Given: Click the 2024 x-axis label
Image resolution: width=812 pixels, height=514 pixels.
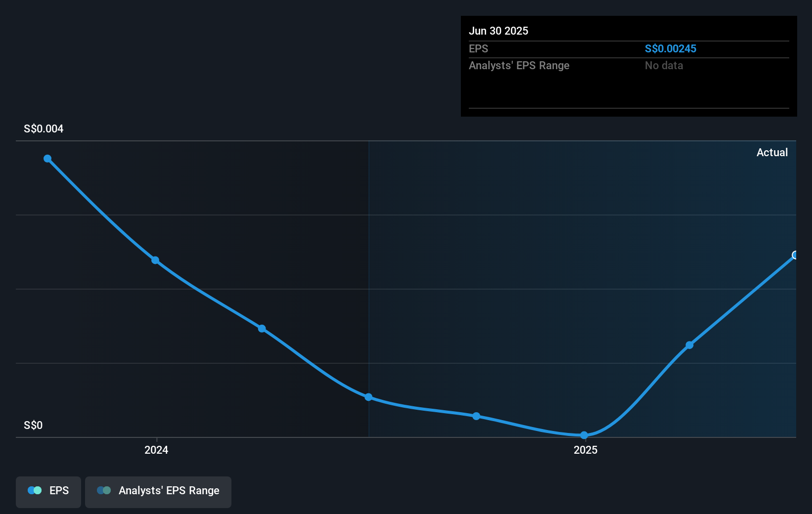Looking at the screenshot, I should [156, 450].
